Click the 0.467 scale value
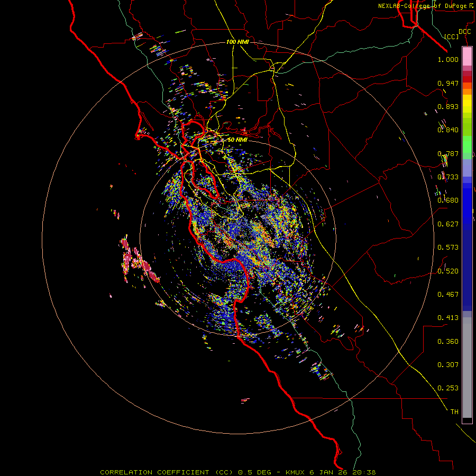Viewport: 476px width, 476px height. 448,295
